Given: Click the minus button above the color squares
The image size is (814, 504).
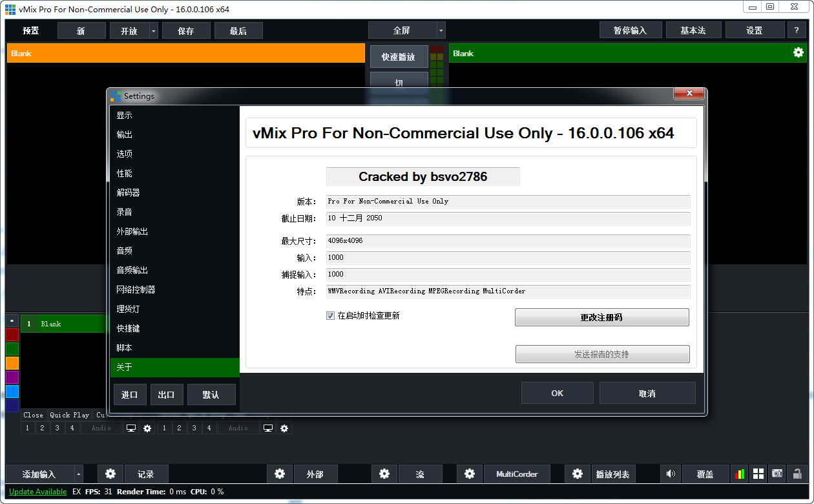Looking at the screenshot, I should point(12,320).
